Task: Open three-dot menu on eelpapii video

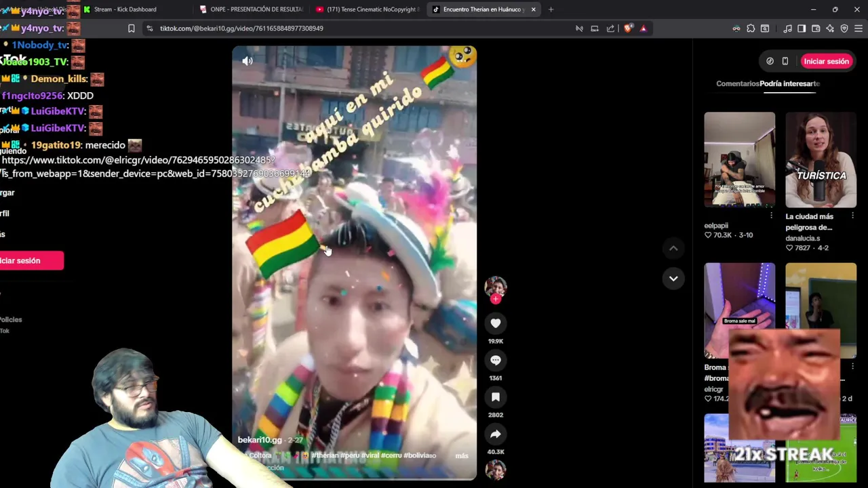Action: coord(771,216)
